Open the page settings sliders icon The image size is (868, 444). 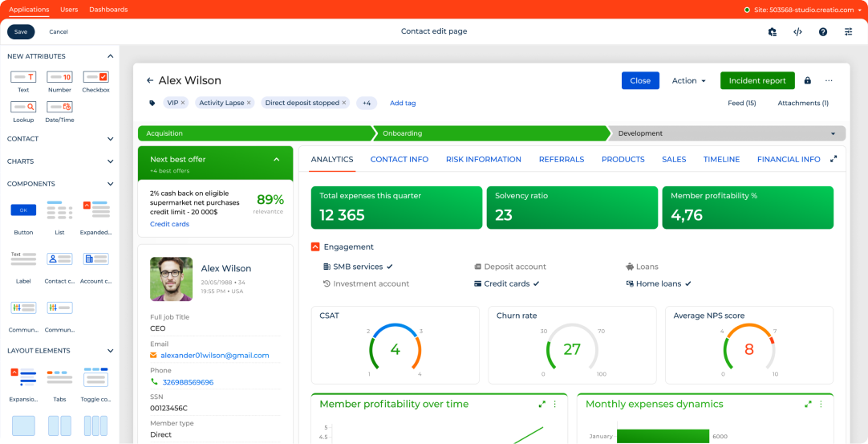pos(848,32)
